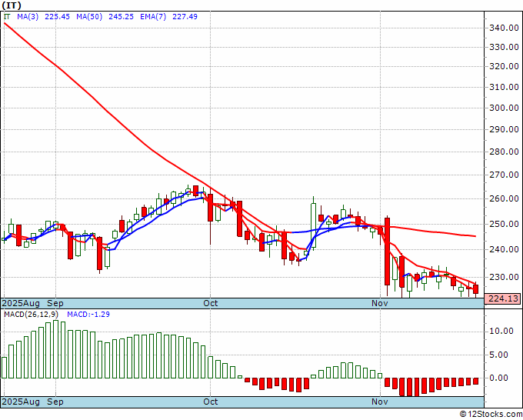Viewport: 523px width, 420px height.
Task: Click the 230.00 price axis label
Action: point(504,277)
